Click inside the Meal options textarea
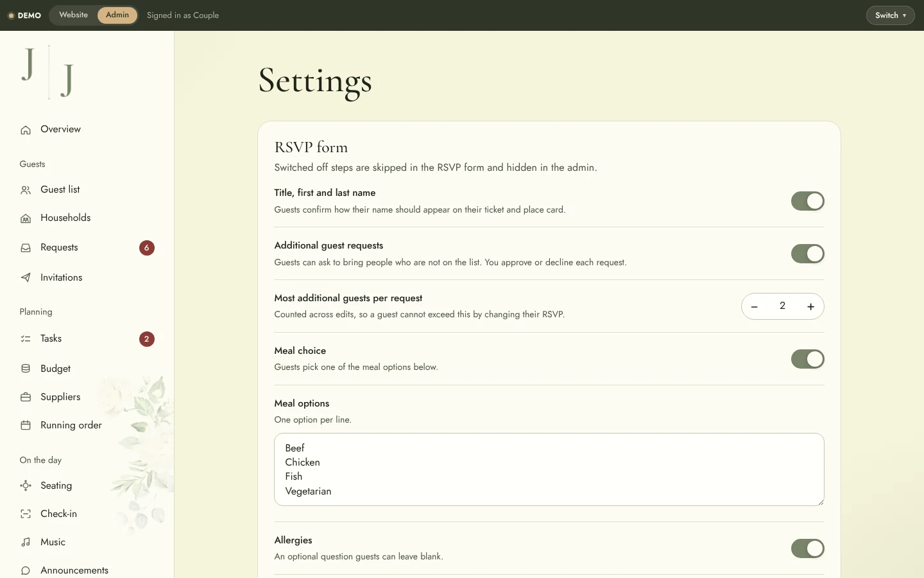This screenshot has height=578, width=924. [549, 469]
